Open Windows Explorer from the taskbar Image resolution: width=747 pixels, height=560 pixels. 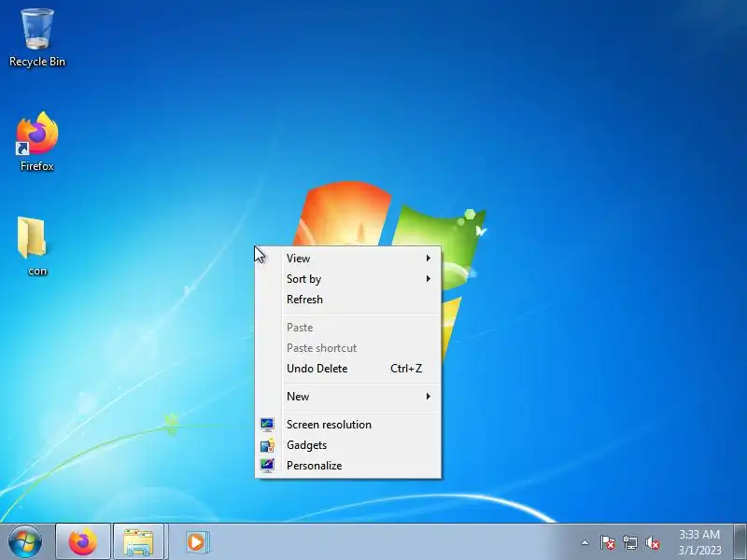[138, 542]
